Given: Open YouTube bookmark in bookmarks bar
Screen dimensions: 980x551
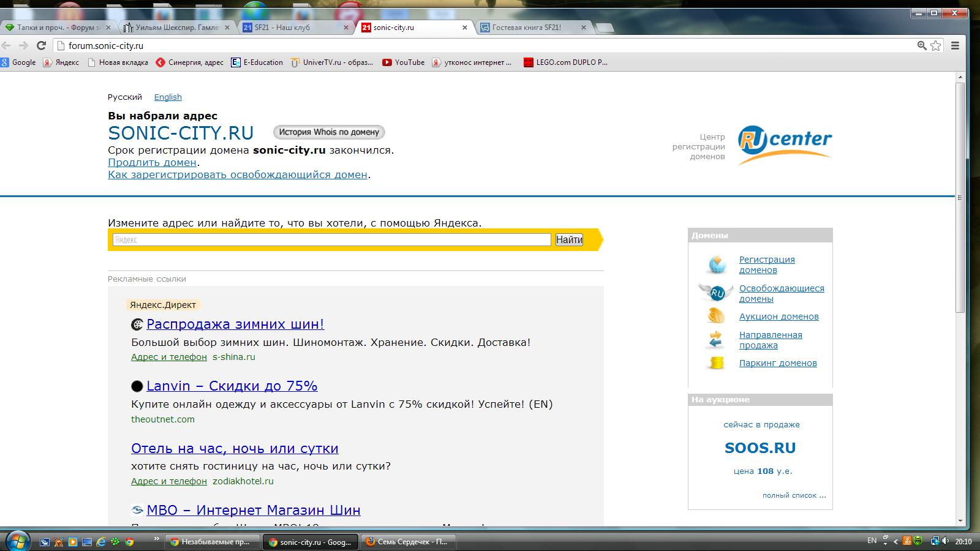Looking at the screenshot, I should pyautogui.click(x=403, y=62).
